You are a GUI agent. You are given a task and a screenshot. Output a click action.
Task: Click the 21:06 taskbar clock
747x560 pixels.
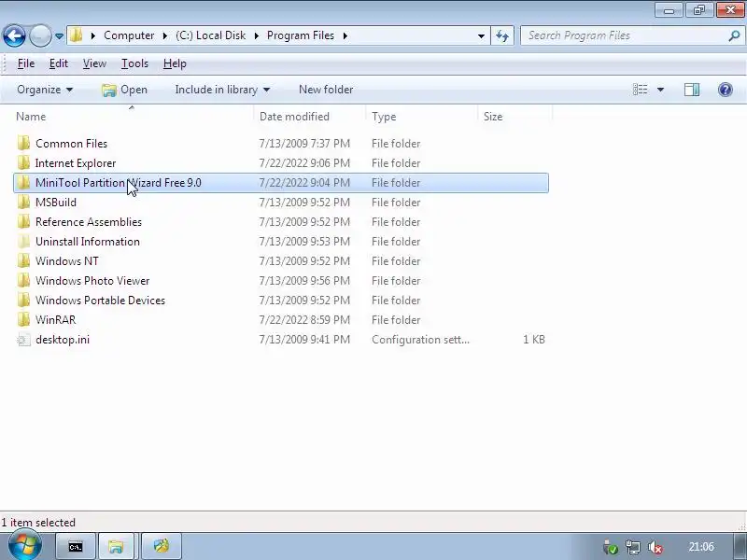[701, 547]
